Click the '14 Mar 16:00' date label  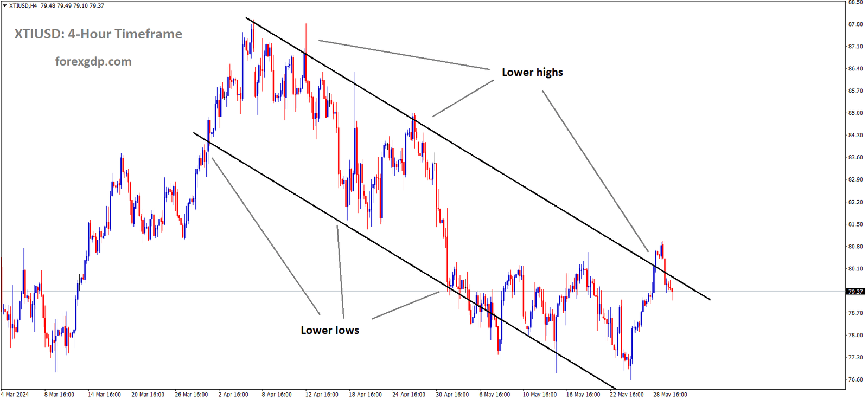(x=104, y=395)
